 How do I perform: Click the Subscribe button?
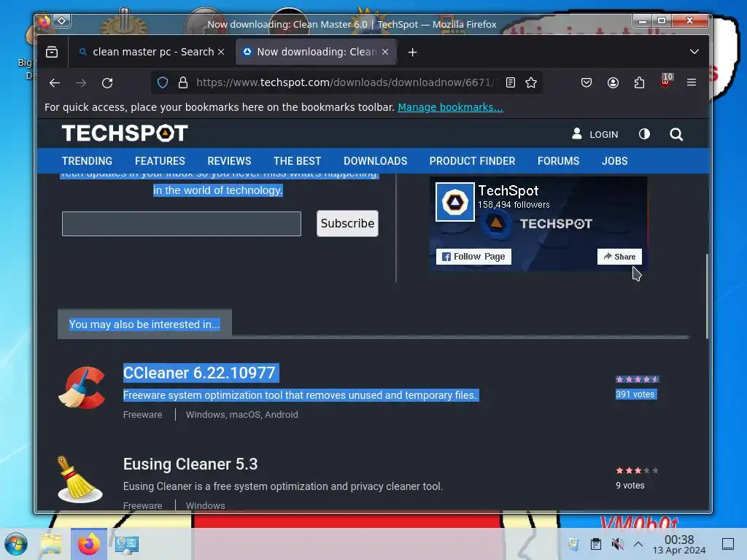tap(347, 223)
